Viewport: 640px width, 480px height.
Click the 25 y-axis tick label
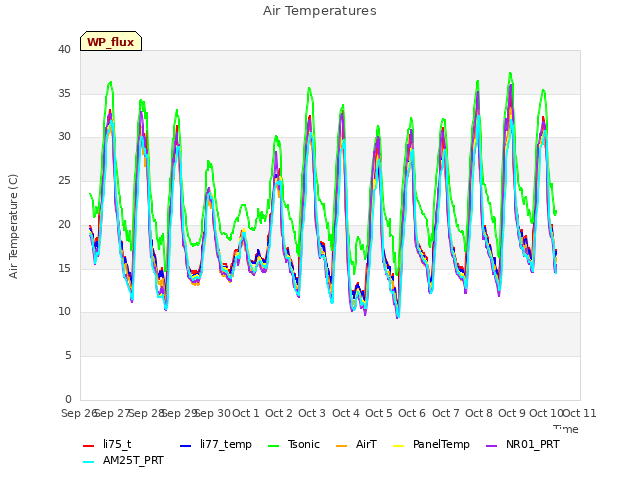point(64,180)
